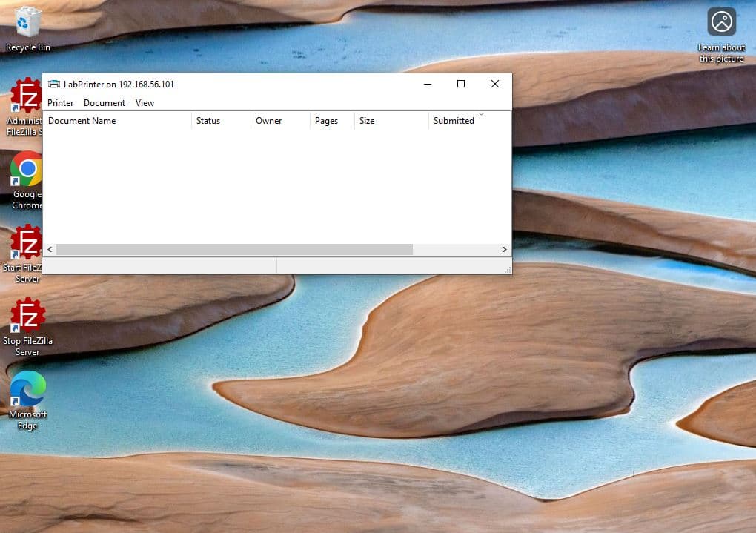This screenshot has height=533, width=756.
Task: Select Stop FileZilla Server shortcut
Action: click(x=27, y=317)
